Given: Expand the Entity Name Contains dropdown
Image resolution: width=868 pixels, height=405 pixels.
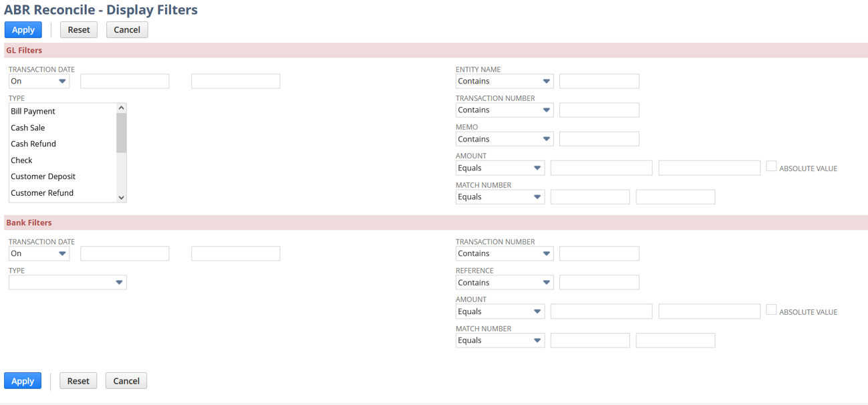Looking at the screenshot, I should pyautogui.click(x=504, y=82).
